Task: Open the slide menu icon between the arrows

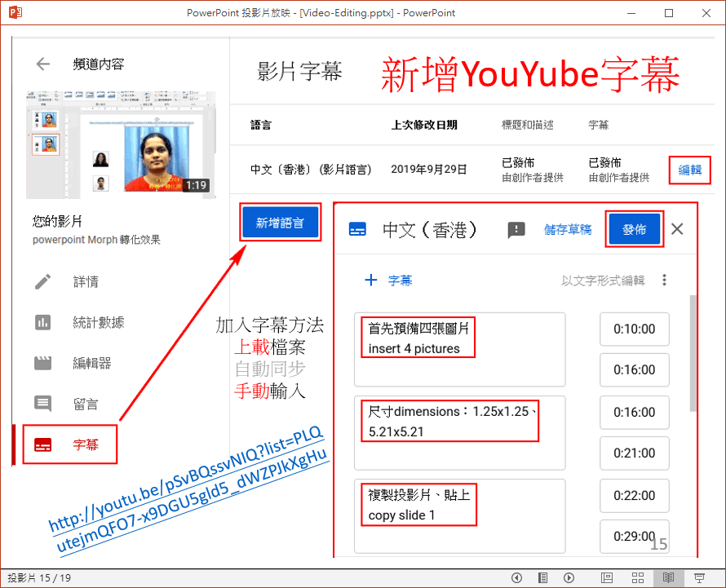Action: point(543,578)
